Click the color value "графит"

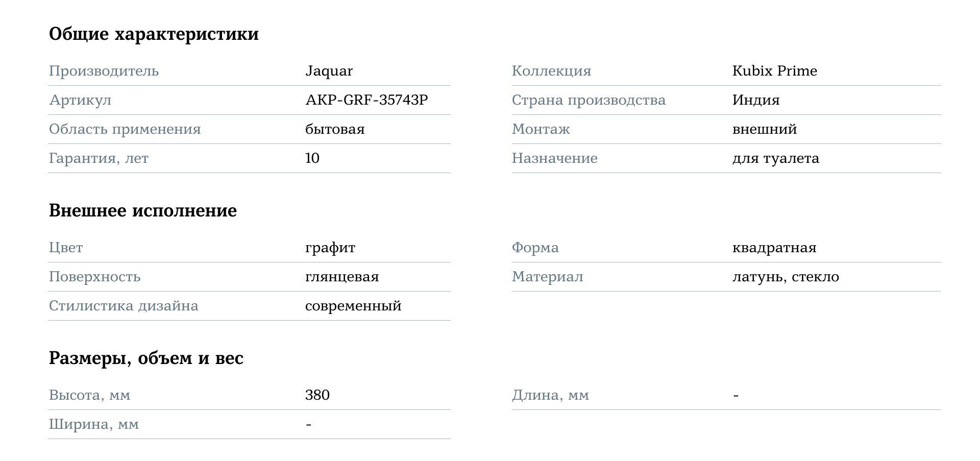[x=330, y=248]
